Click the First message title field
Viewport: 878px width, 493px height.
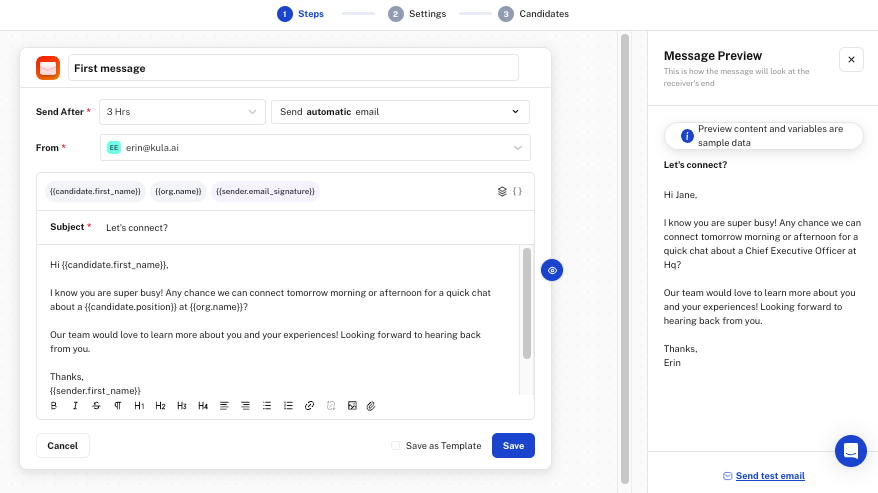click(x=293, y=68)
